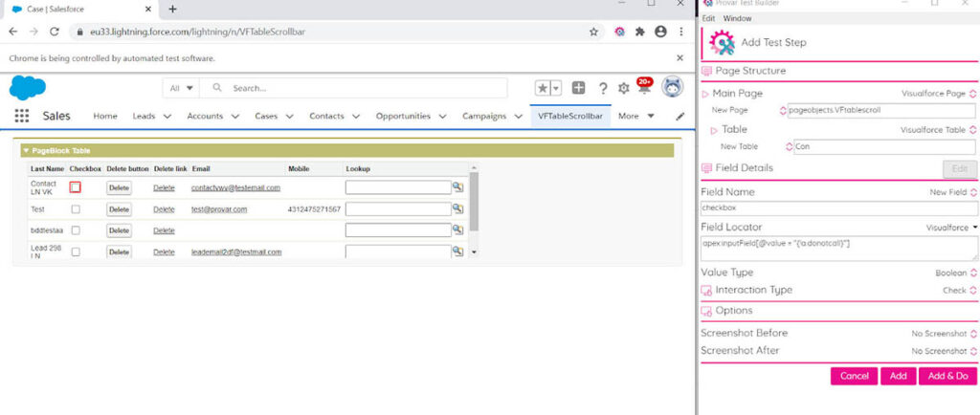Open the Cases tab
This screenshot has height=415, width=980.
266,116
